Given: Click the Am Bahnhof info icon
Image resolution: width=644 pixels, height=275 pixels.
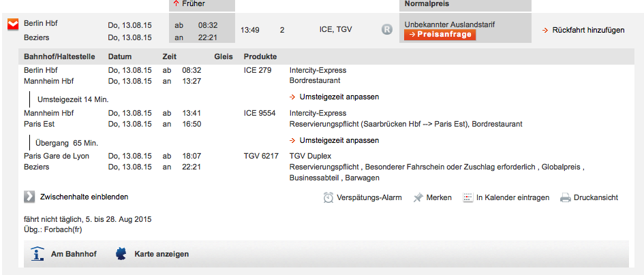Looking at the screenshot, I should point(37,254).
